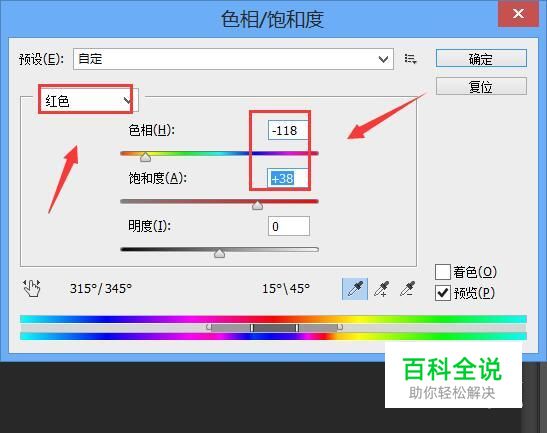Enable the 着色 (Colorize) checkbox

[x=443, y=272]
